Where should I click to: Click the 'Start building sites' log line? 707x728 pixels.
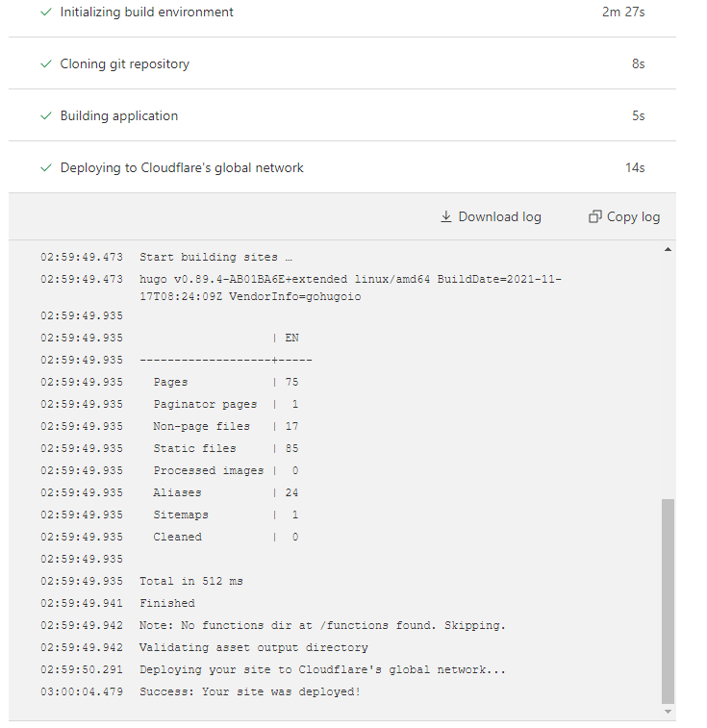[215, 258]
